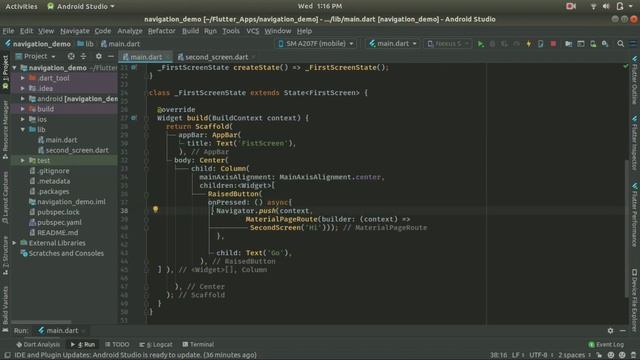The width and height of the screenshot is (640, 360).
Task: Open the Logcat tool window
Action: tap(156, 344)
